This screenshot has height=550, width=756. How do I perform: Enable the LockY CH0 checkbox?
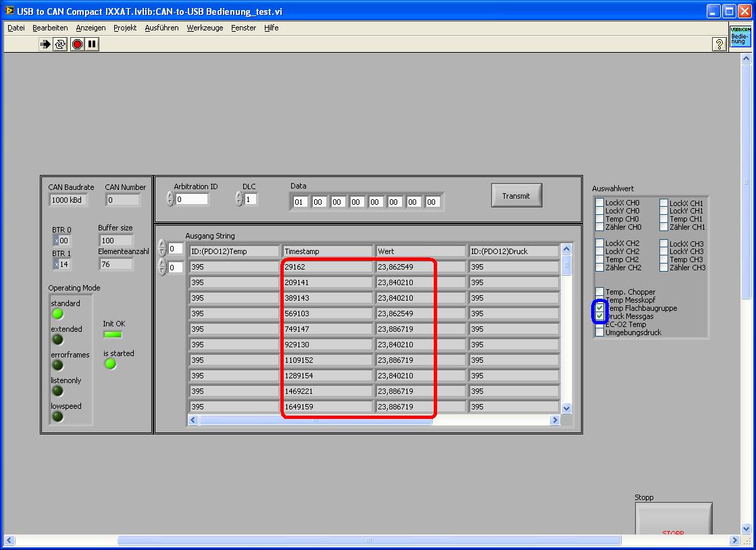(x=599, y=211)
